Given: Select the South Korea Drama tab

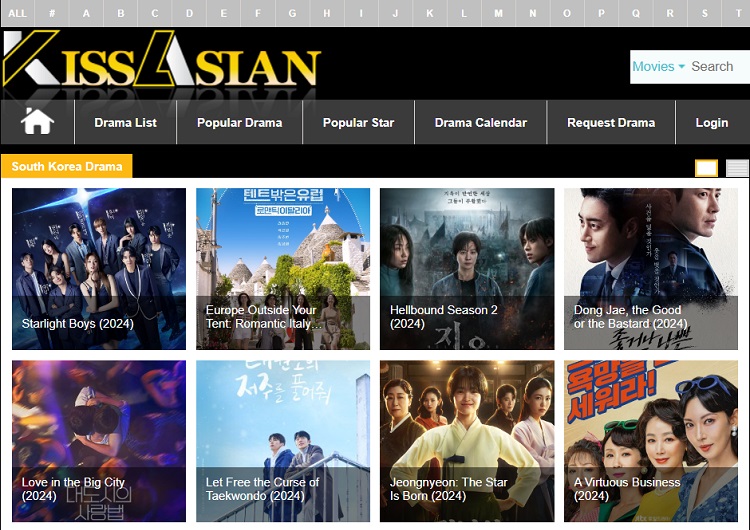Looking at the screenshot, I should click(x=67, y=167).
